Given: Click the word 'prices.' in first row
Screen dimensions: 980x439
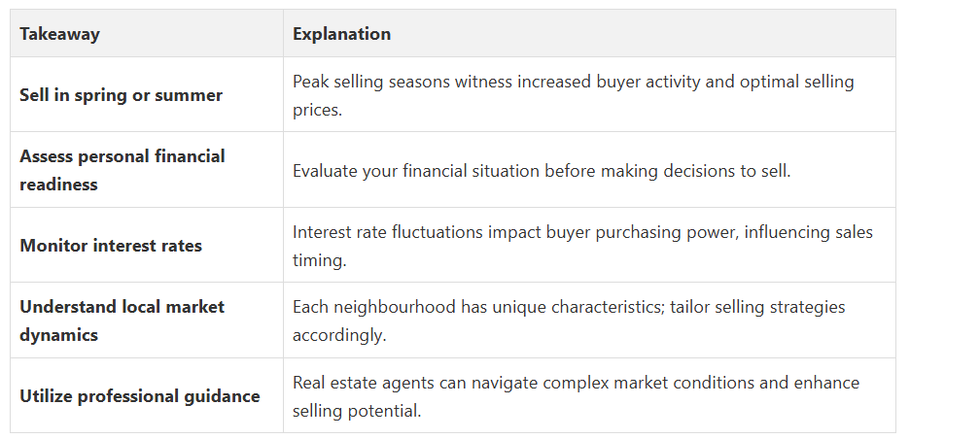Looking at the screenshot, I should coord(318,110).
